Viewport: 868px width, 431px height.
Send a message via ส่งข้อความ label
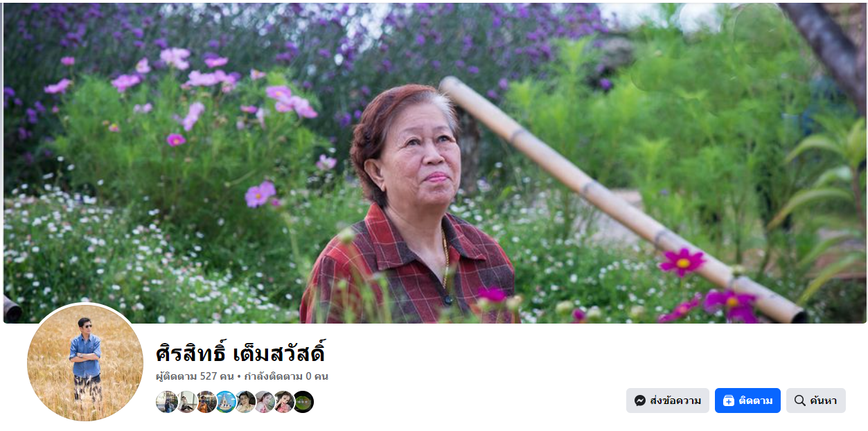pos(675,401)
